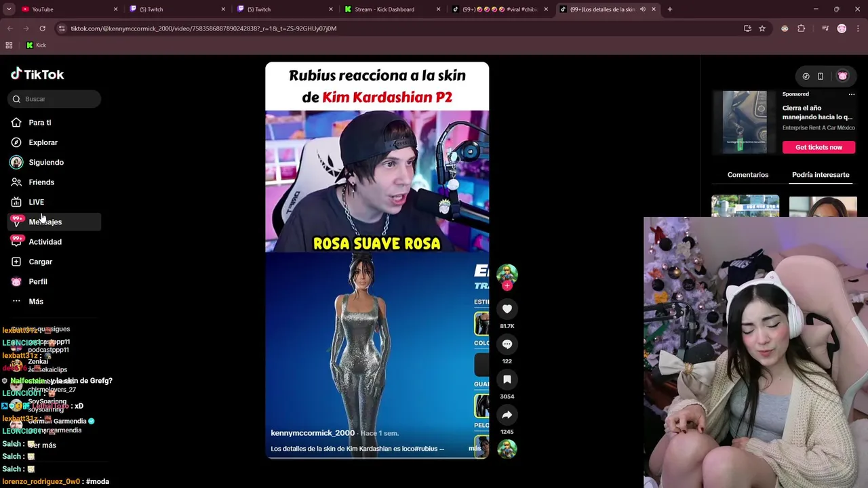The image size is (868, 488).
Task: Open first recommended video thumbnail
Action: click(745, 206)
